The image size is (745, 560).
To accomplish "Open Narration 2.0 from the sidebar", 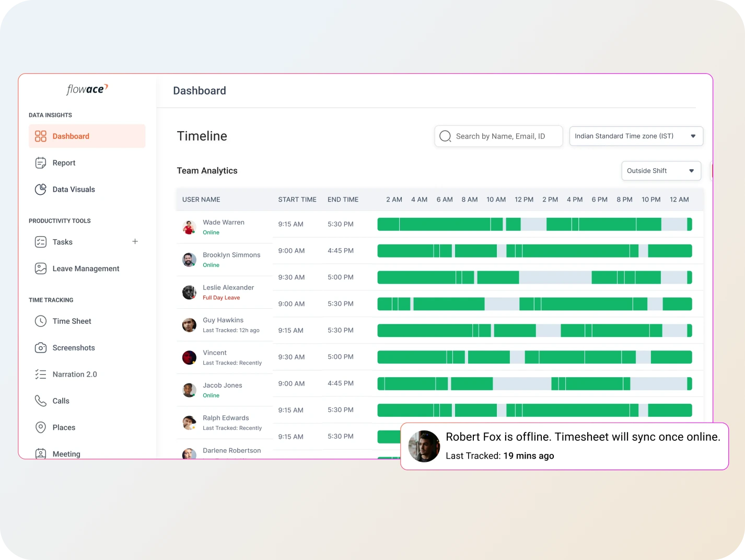I will [75, 375].
